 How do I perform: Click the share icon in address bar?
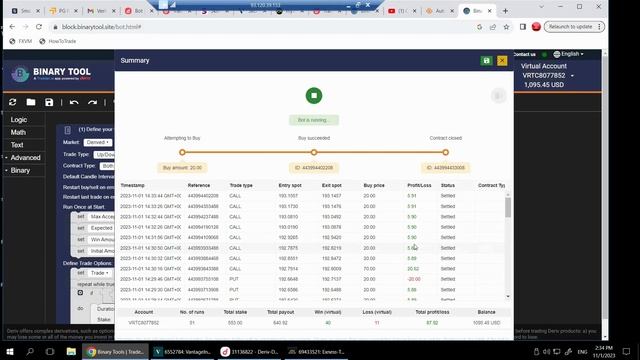pyautogui.click(x=493, y=27)
